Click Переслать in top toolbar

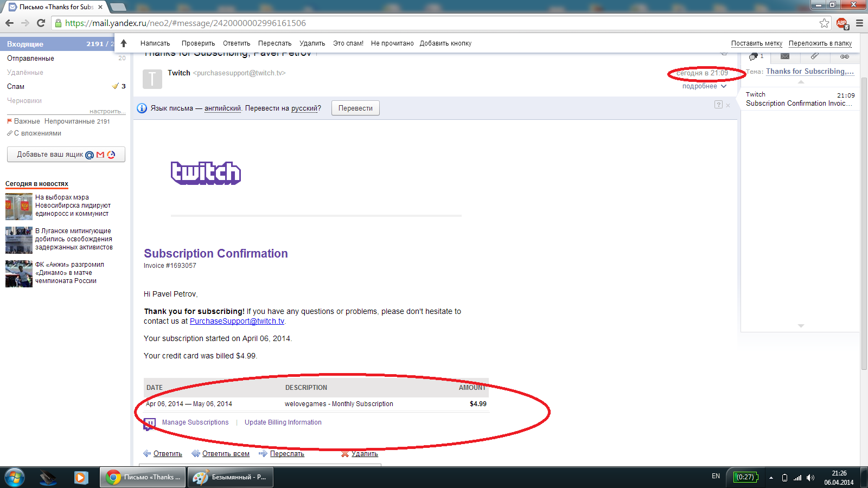coord(275,43)
